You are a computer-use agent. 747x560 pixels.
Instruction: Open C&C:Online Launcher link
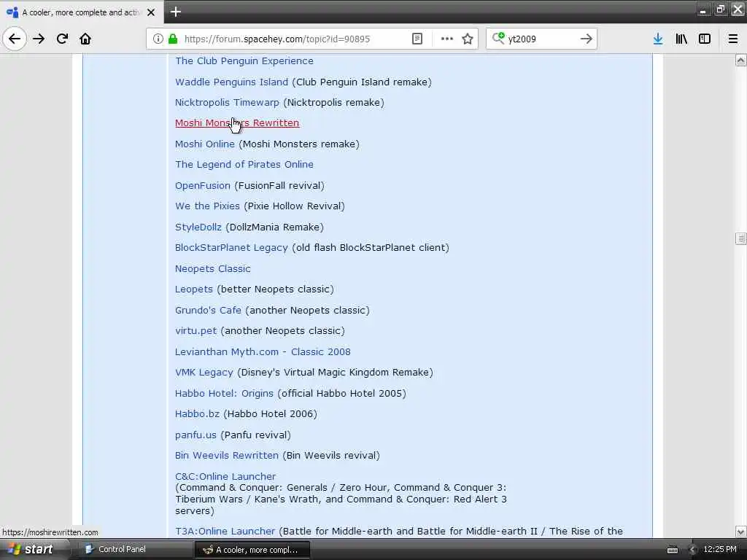(225, 476)
